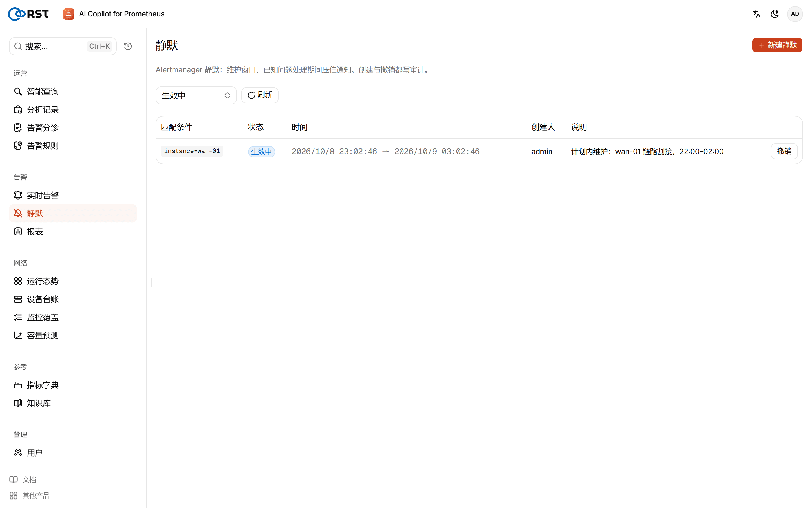This screenshot has height=508, width=812.
Task: Click the 设备台账 server icon
Action: (x=18, y=299)
